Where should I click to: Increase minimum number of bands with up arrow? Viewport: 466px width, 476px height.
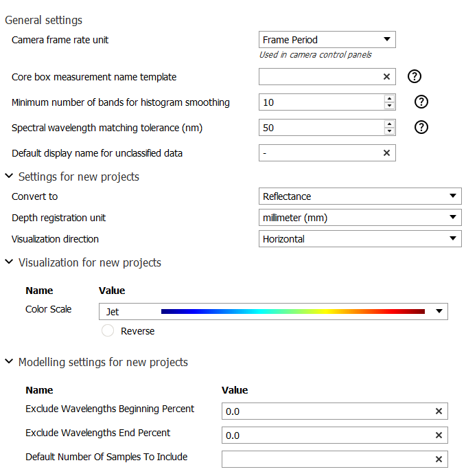390,99
